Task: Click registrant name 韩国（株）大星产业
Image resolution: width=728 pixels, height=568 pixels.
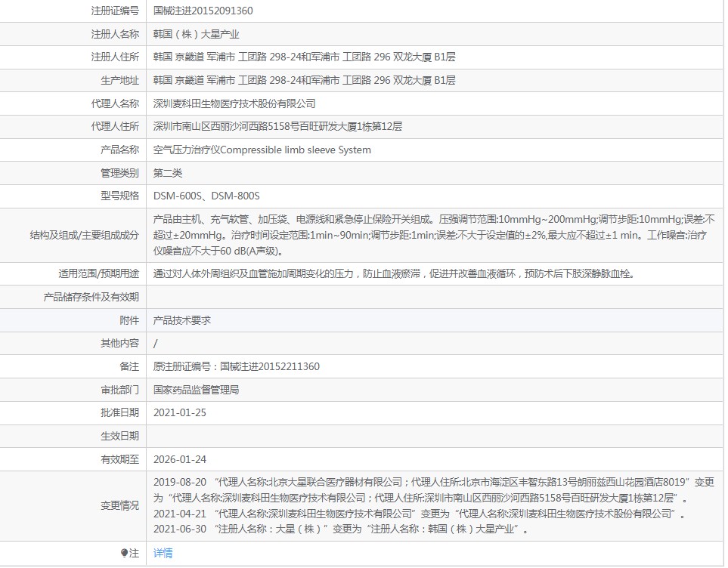Action: click(x=196, y=34)
